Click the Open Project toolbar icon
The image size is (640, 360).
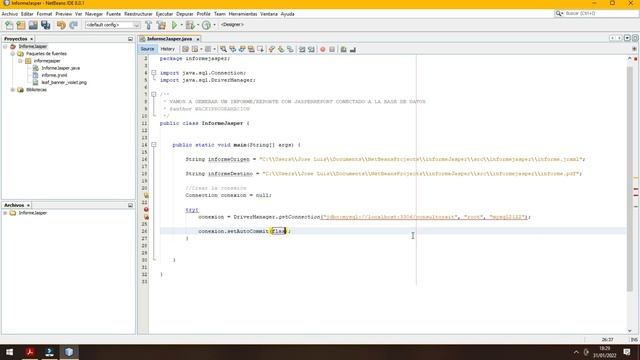coord(33,25)
